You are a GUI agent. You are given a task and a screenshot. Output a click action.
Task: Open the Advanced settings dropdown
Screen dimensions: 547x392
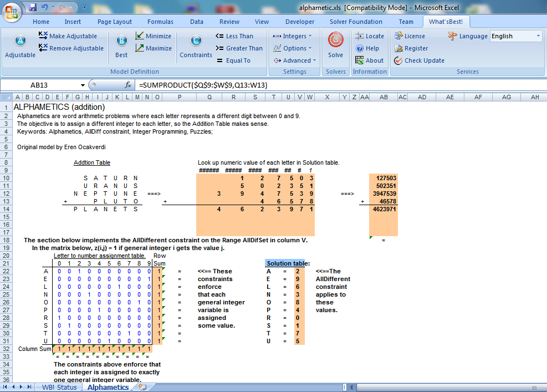click(295, 60)
